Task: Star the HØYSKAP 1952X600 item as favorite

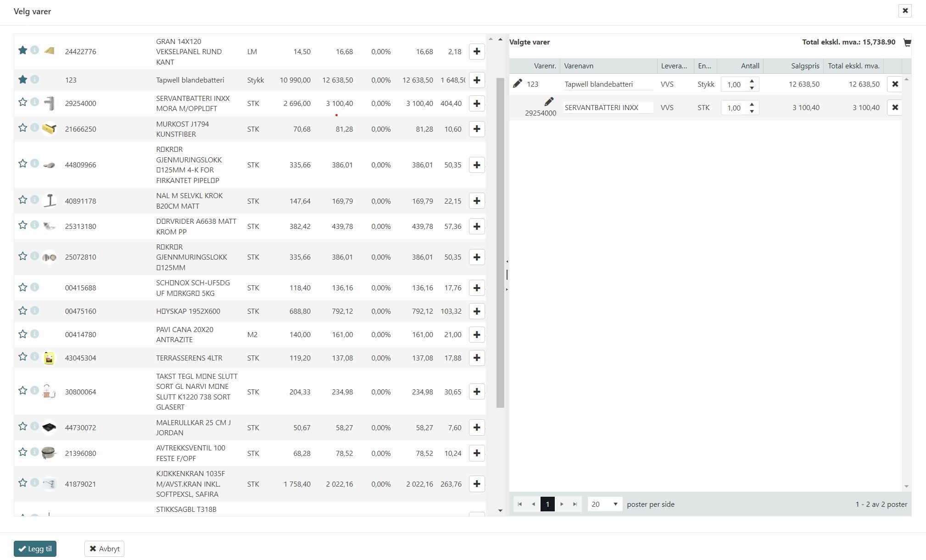Action: pyautogui.click(x=22, y=310)
